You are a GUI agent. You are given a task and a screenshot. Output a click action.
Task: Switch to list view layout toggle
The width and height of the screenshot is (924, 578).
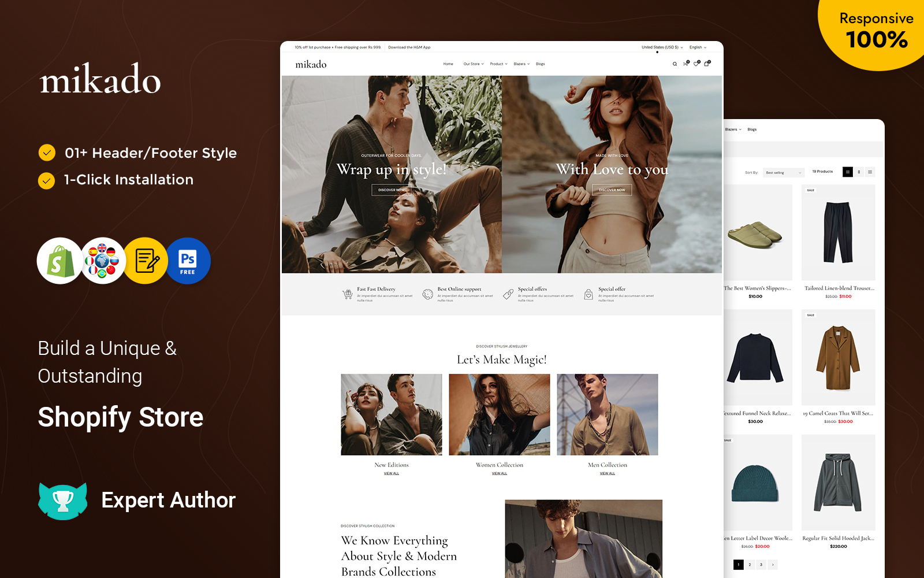tap(870, 172)
